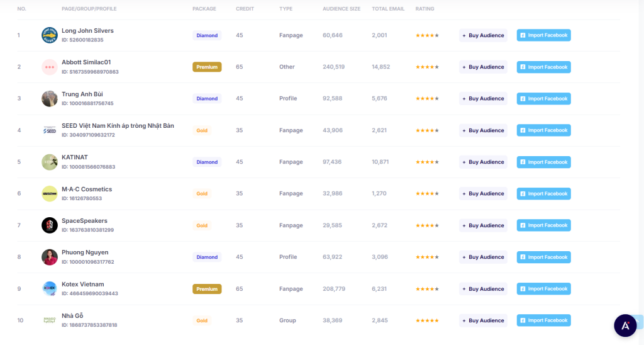
Task: Click Group type in Nhà Gỗ row
Action: tap(287, 320)
